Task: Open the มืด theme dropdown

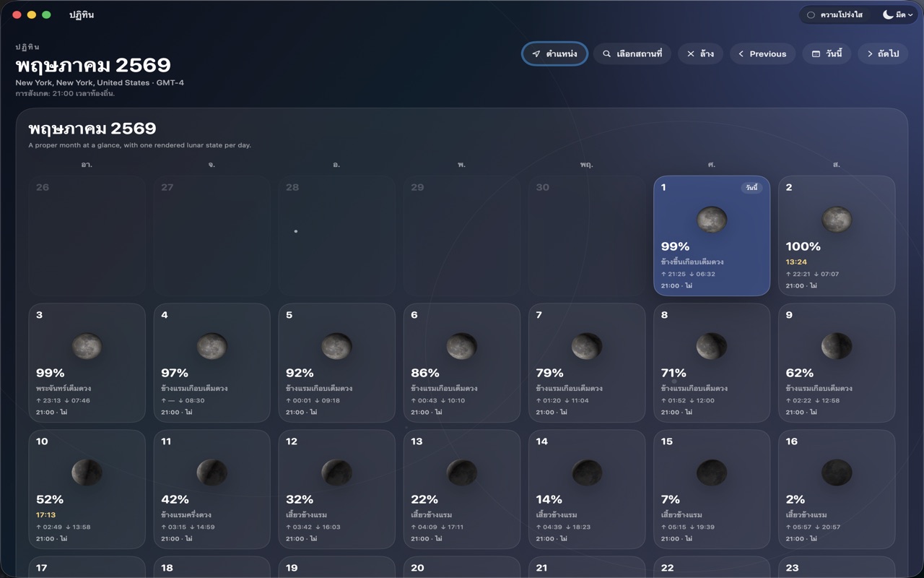Action: coord(898,14)
